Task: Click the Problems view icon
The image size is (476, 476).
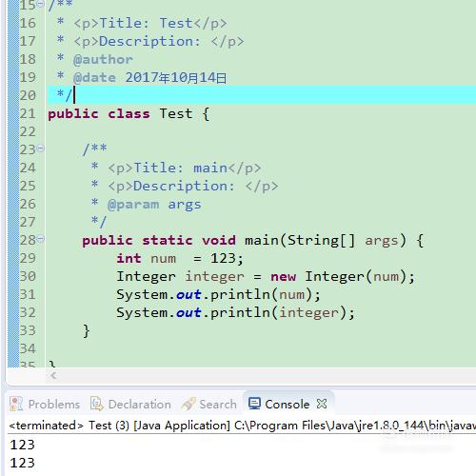Action: [x=16, y=404]
